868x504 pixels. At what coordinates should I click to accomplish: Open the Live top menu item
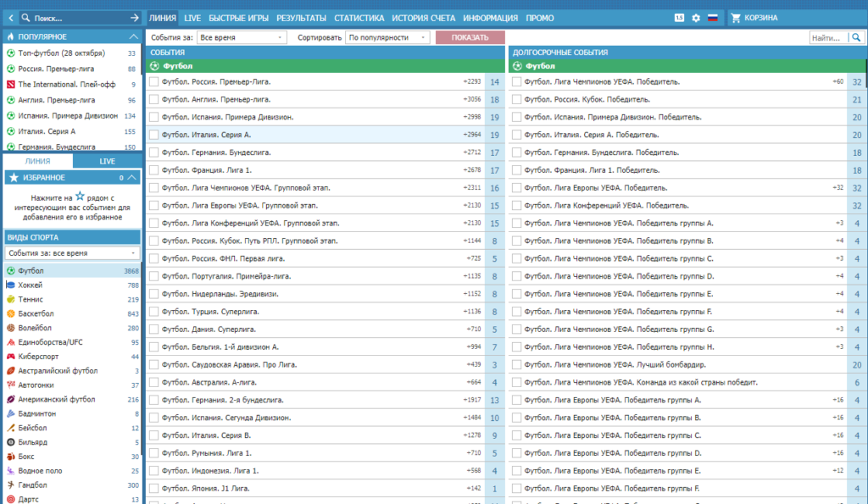[192, 19]
